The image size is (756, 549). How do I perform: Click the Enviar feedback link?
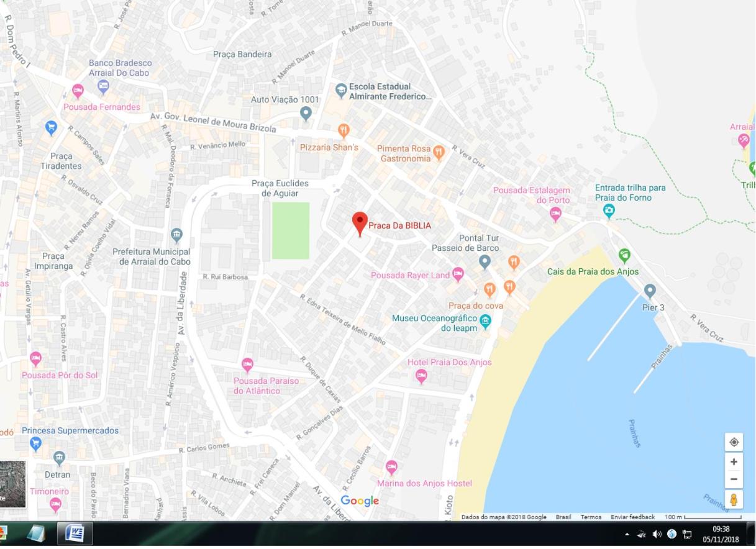[x=632, y=517]
